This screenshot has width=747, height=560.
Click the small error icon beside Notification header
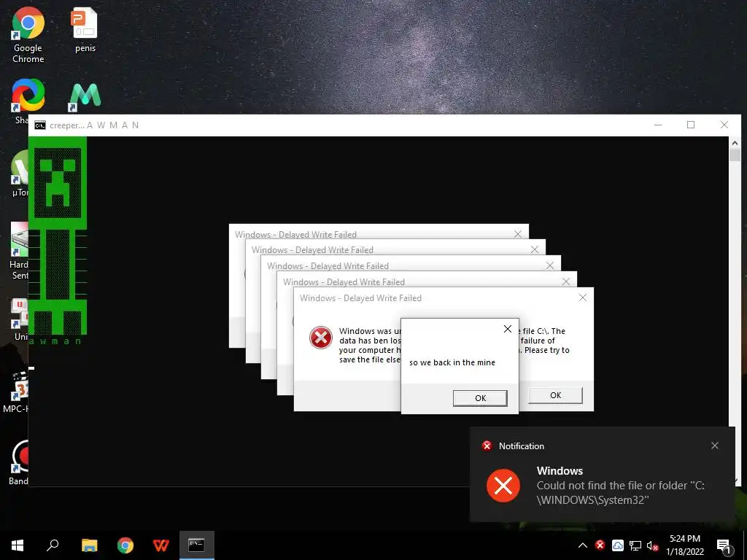(x=487, y=446)
